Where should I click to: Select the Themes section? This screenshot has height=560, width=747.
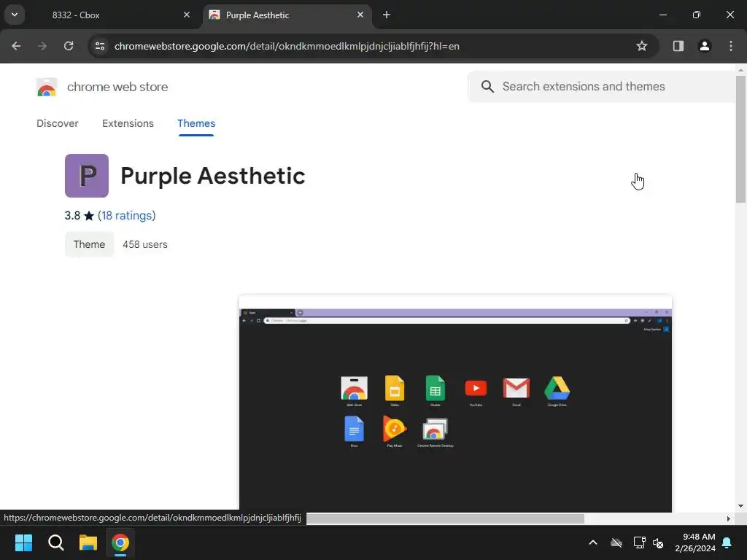click(x=196, y=123)
